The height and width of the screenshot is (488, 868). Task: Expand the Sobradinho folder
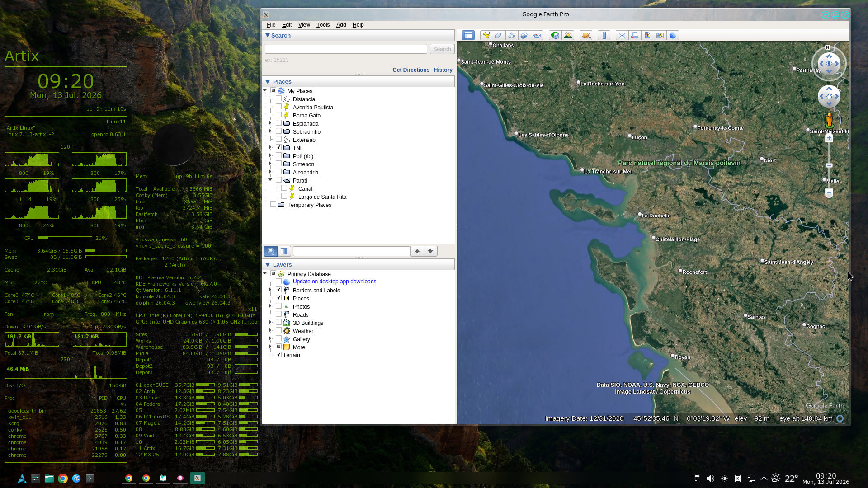(x=270, y=131)
